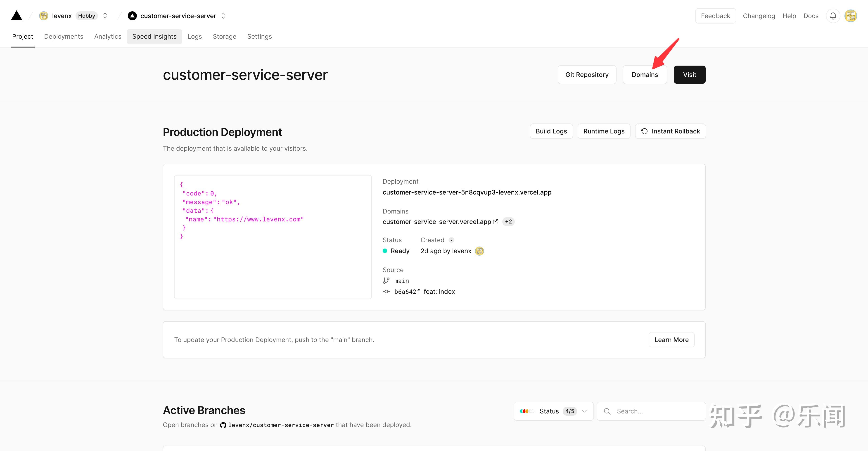Click the project icon beside customer-service-server
The image size is (868, 451).
click(x=132, y=16)
